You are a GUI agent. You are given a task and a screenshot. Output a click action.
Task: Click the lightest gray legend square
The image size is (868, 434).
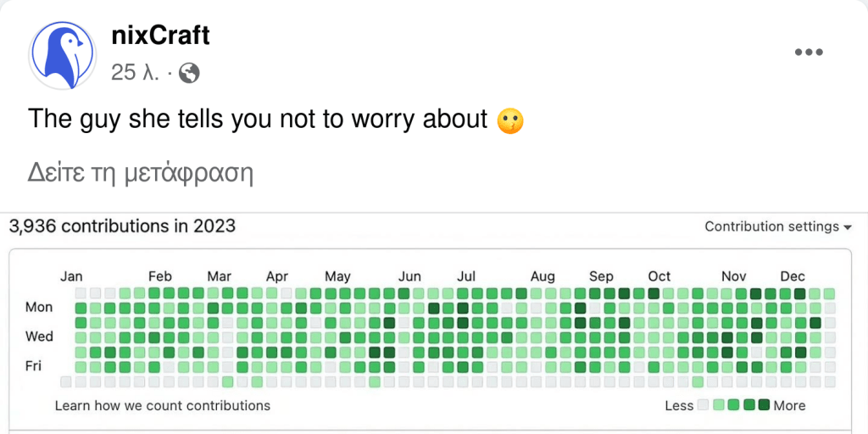coord(702,405)
